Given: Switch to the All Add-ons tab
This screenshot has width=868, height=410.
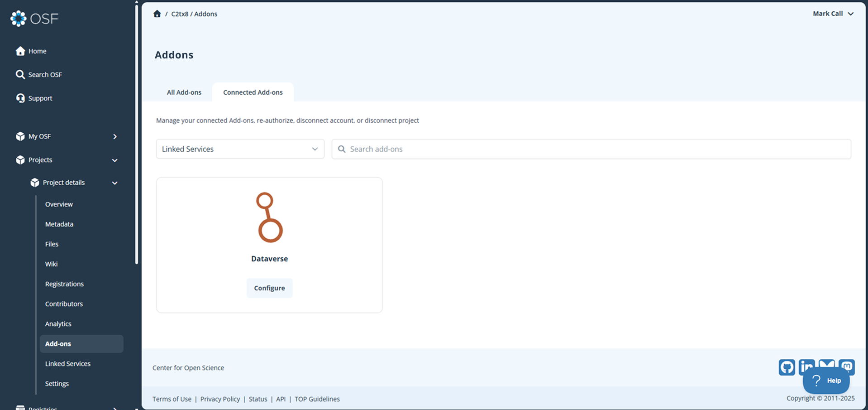Looking at the screenshot, I should (x=184, y=92).
